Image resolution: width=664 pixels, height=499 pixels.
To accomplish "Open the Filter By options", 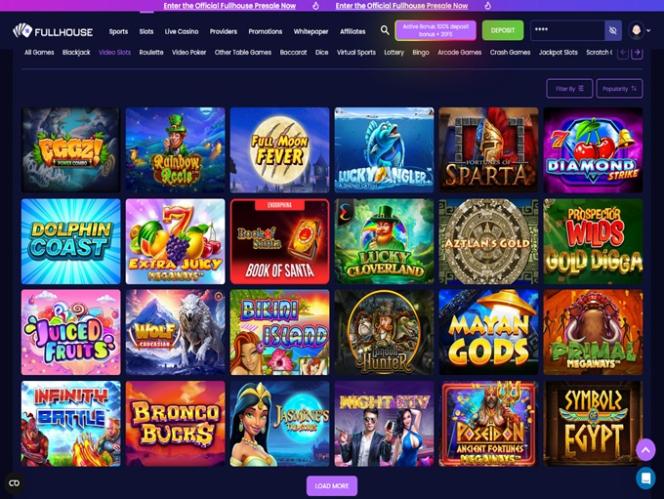I will [569, 89].
